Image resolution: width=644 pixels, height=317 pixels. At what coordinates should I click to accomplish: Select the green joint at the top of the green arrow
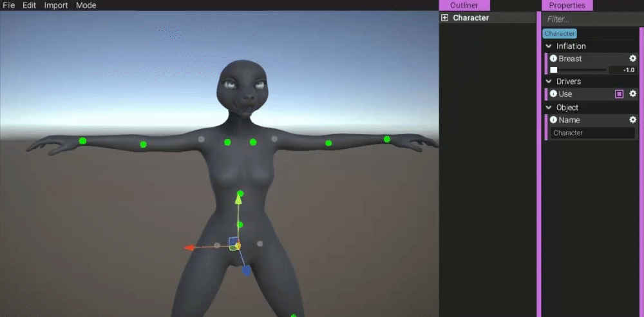[240, 193]
